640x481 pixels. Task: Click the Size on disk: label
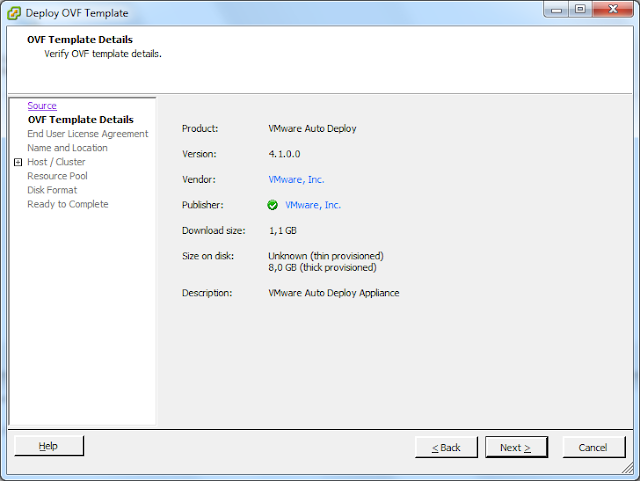(x=208, y=256)
